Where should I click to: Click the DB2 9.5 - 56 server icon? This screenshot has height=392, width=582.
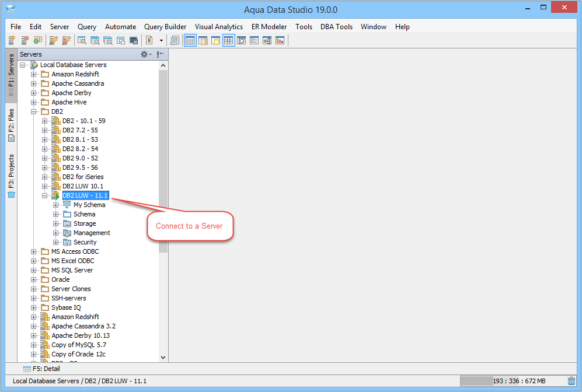(x=56, y=167)
